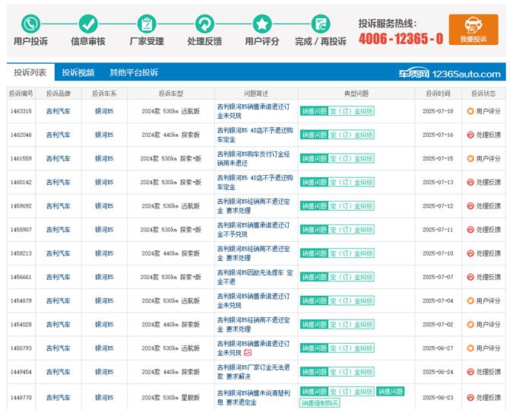532x410 pixels.
Task: Click the 用户评分 status icon for complaint 1463315
Action: coord(470,111)
